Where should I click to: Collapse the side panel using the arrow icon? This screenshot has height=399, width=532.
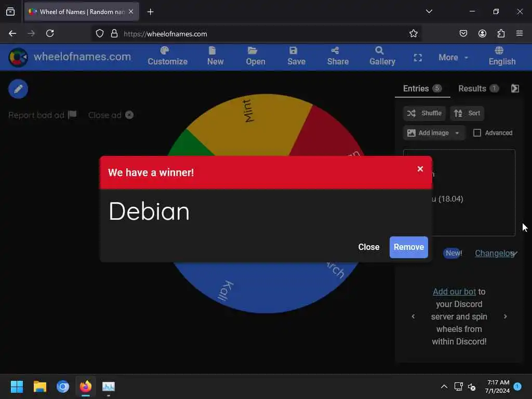point(515,88)
